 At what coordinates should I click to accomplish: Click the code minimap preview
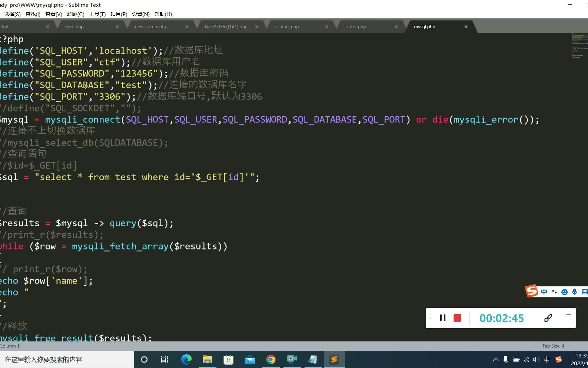(579, 46)
